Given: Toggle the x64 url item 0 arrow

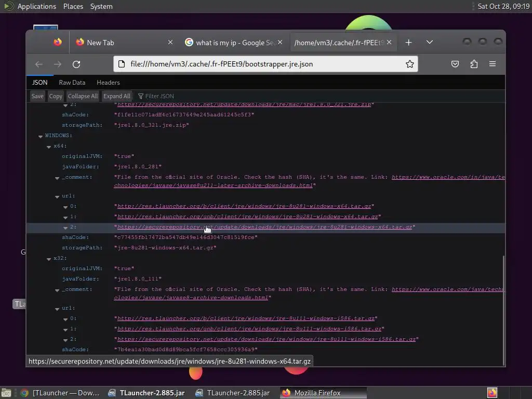Looking at the screenshot, I should pyautogui.click(x=65, y=207).
